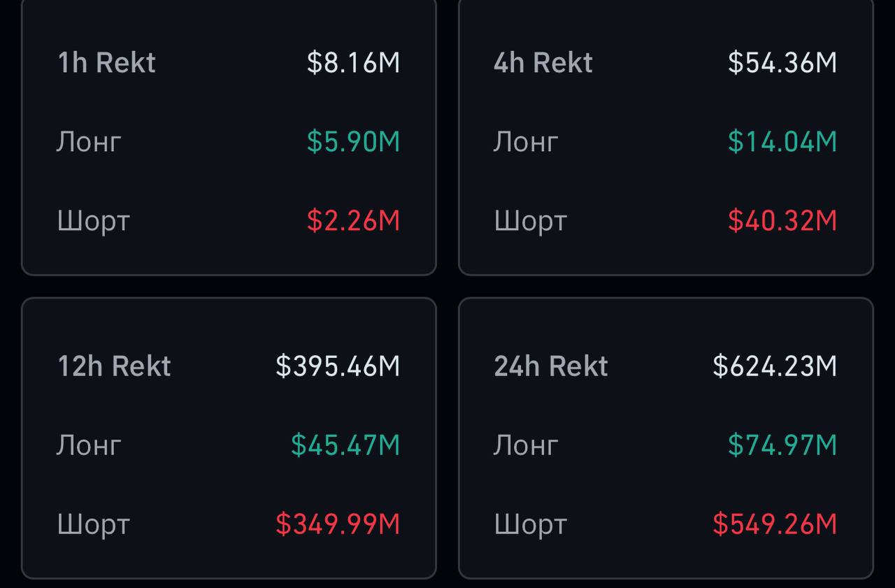The image size is (895, 588).
Task: Click the Шорт label in 4h Rekt card
Action: [530, 222]
